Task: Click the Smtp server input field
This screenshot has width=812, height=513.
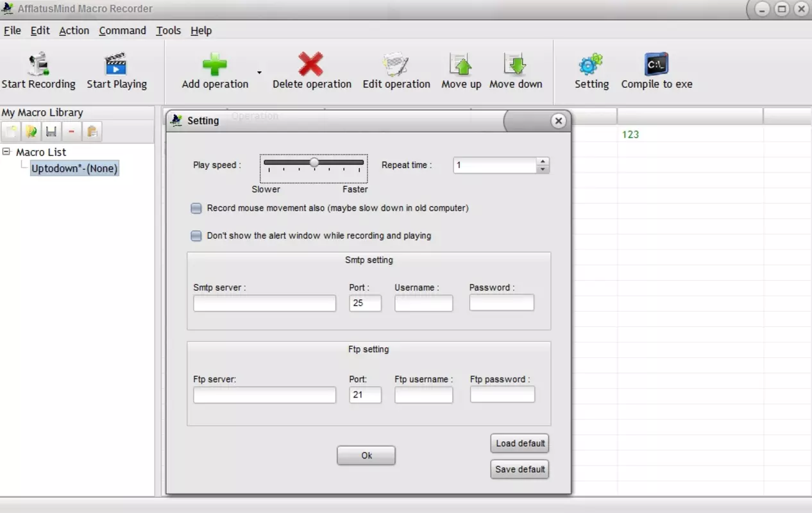Action: point(265,303)
